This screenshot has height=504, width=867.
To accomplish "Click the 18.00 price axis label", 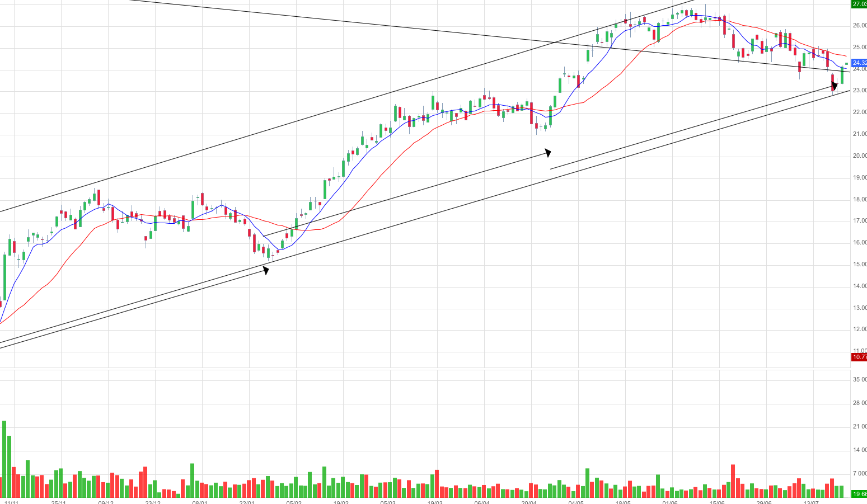I will (860, 200).
